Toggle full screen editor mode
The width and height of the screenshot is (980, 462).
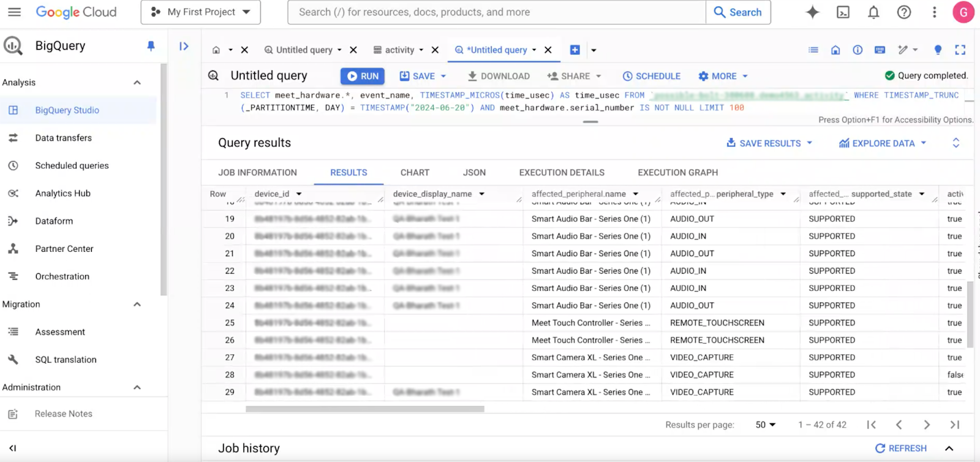coord(960,50)
